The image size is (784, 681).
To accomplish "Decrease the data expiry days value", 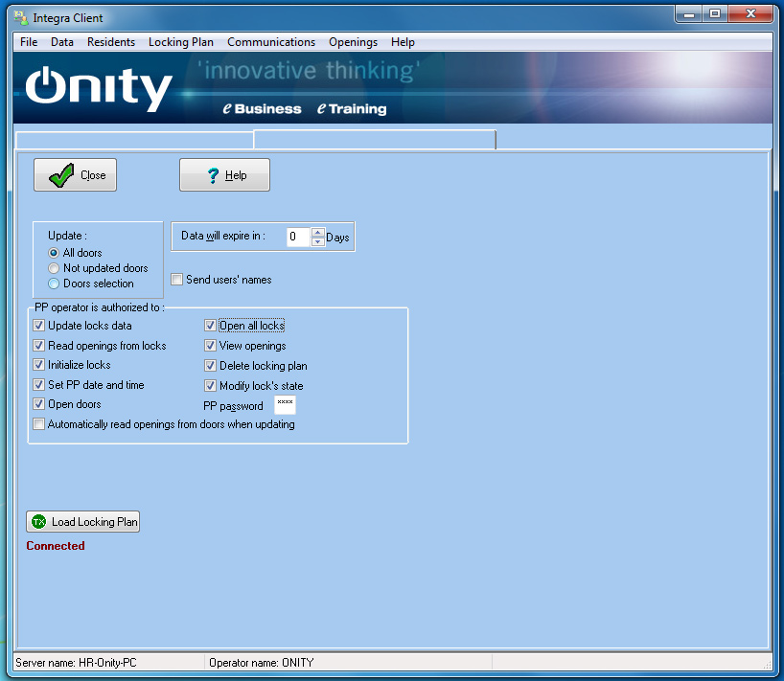I will coord(318,241).
